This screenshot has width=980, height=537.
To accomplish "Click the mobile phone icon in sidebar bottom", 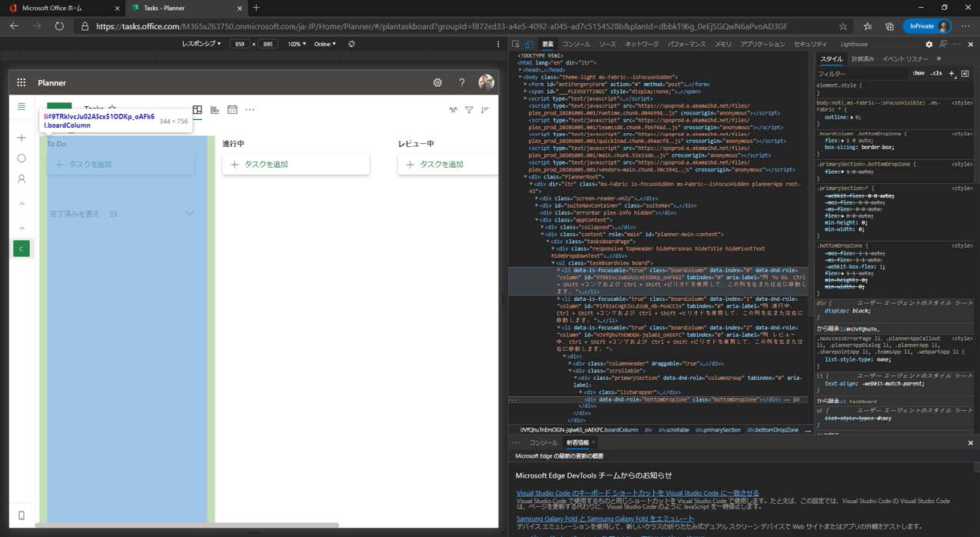I will click(x=22, y=515).
